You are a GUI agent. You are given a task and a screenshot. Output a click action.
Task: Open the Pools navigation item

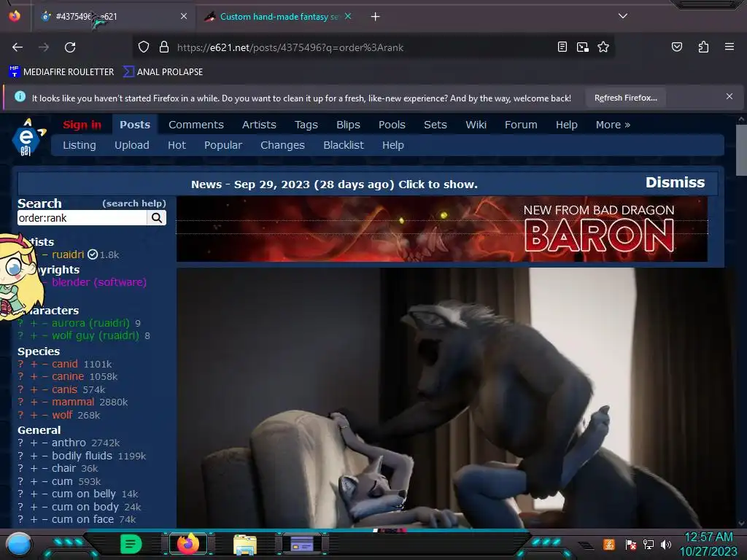pyautogui.click(x=392, y=125)
